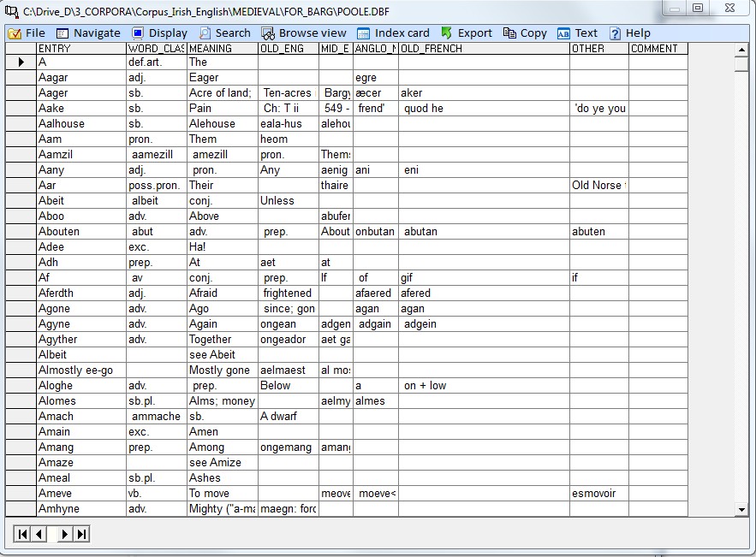Click the File menu icon
Viewport: 756px width, 557px height.
pos(15,33)
